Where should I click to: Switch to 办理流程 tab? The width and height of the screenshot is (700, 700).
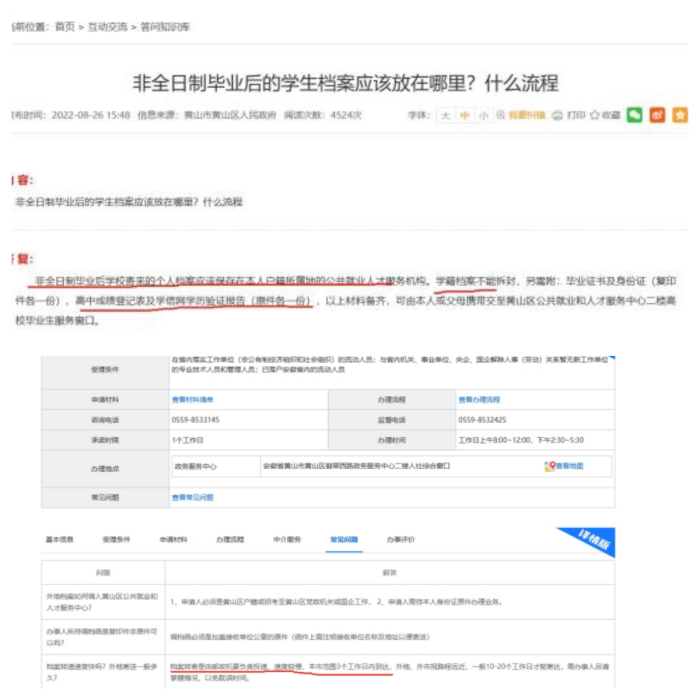tap(230, 539)
